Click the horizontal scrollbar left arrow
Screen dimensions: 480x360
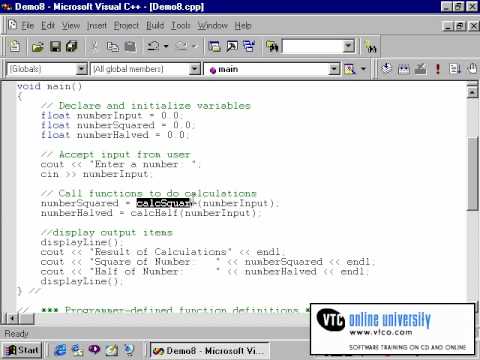[12, 319]
